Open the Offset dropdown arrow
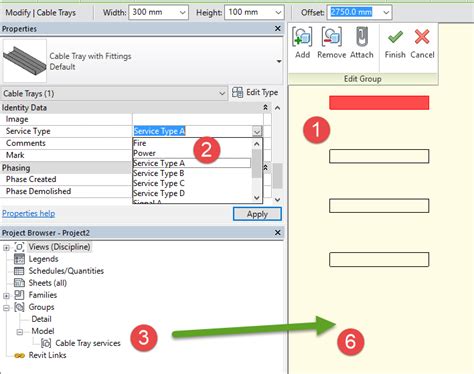 [x=386, y=13]
